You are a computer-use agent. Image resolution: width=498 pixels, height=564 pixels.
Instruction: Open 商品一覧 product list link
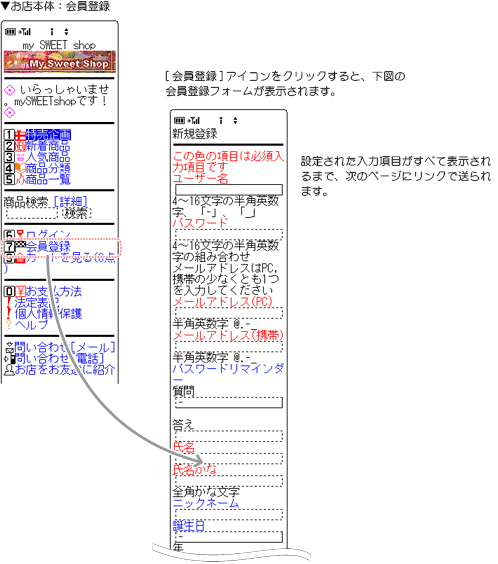pos(48,179)
